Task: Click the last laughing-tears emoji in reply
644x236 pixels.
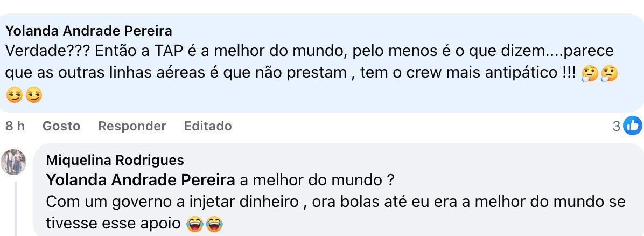Action: [214, 222]
